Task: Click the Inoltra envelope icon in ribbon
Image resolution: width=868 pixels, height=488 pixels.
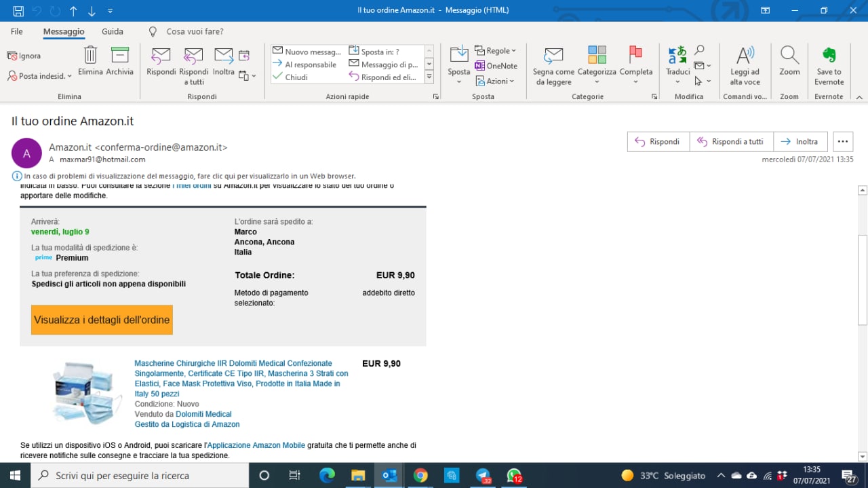Action: pyautogui.click(x=223, y=57)
